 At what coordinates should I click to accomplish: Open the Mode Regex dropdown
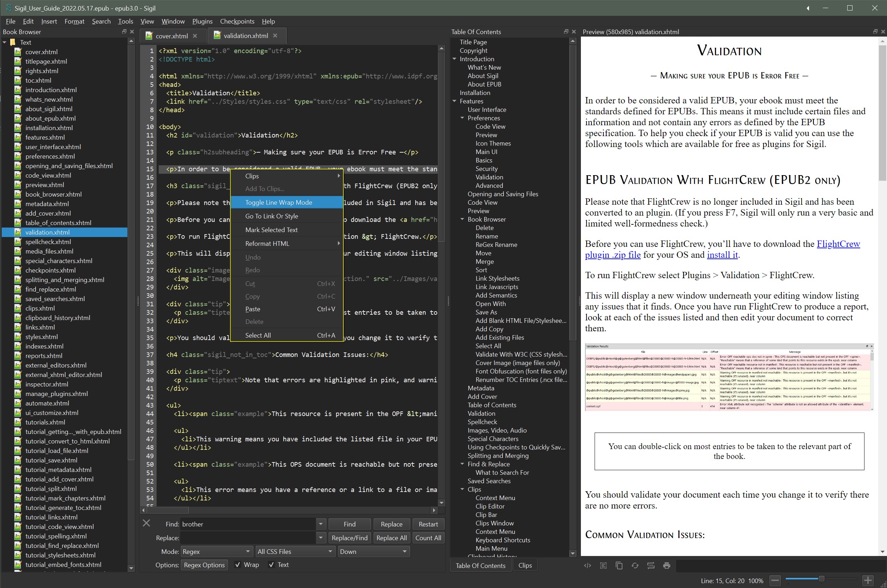click(216, 552)
